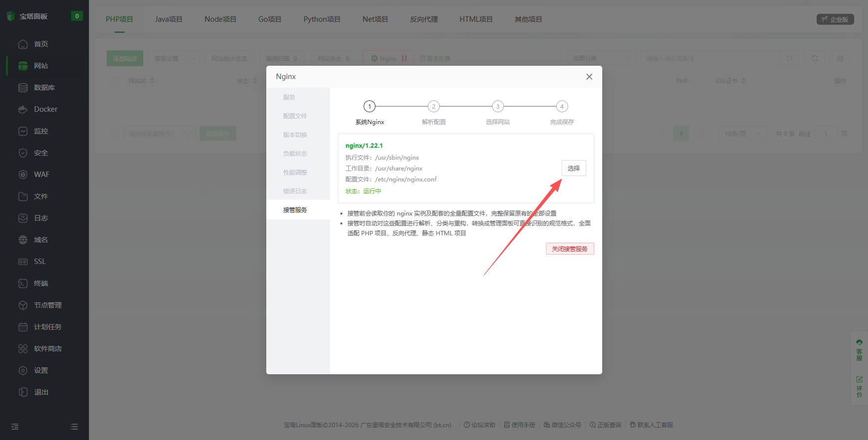The width and height of the screenshot is (868, 440).
Task: Select 接管服务 in Nginx dialog menu
Action: click(298, 210)
